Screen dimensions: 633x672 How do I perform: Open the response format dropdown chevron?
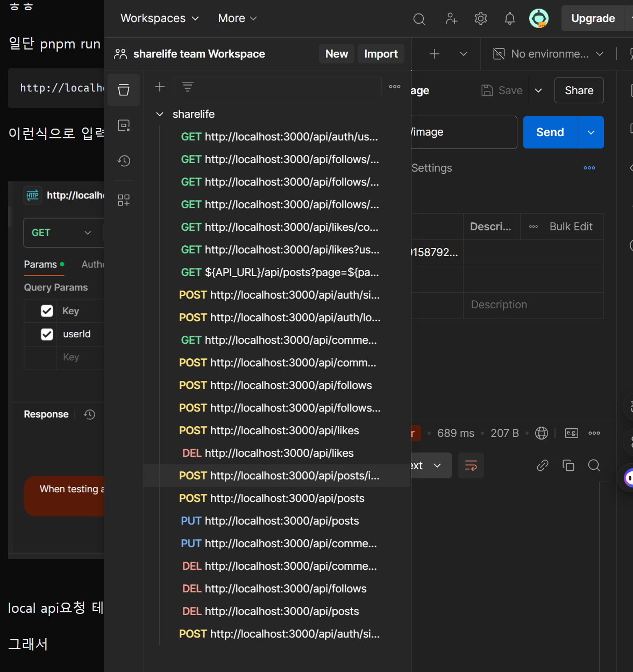pos(437,465)
